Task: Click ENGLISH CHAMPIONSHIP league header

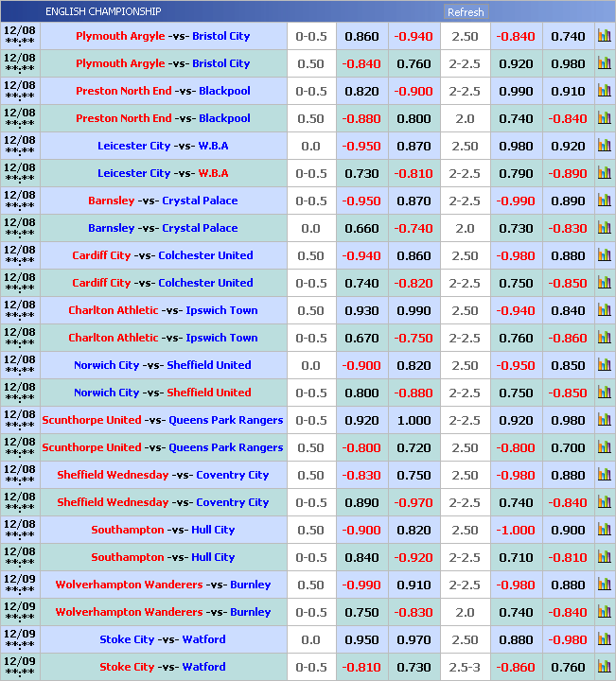Action: 103,11
